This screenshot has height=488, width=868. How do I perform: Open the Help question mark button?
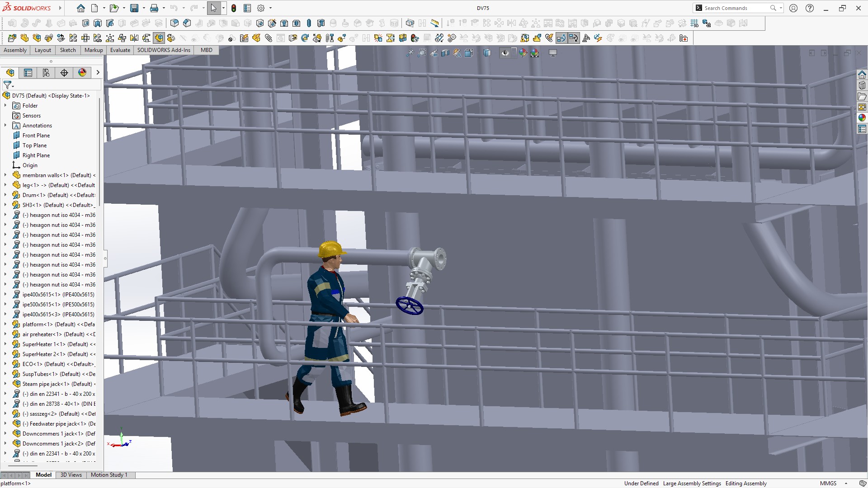[x=810, y=8]
